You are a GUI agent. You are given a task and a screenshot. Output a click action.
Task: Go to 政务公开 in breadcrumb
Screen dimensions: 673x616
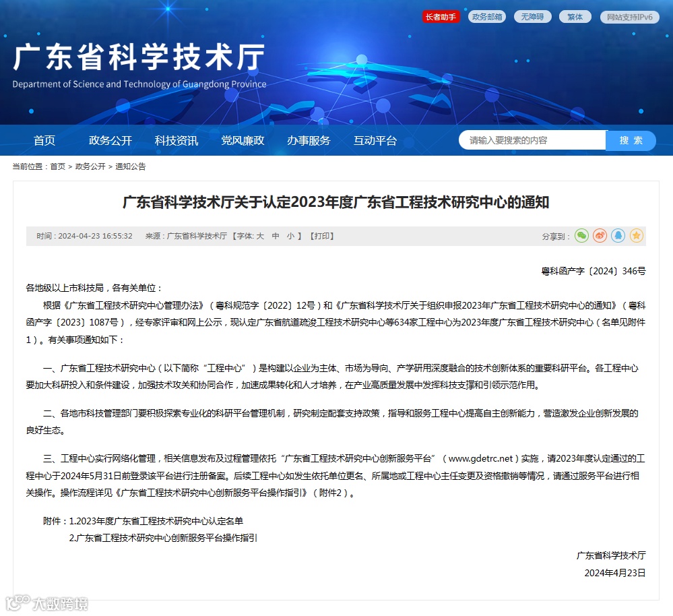coord(90,166)
